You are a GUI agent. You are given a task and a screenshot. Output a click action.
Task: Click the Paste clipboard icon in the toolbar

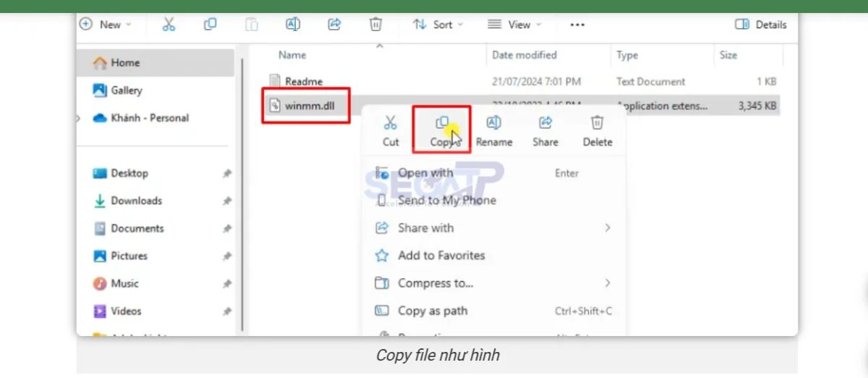click(251, 25)
